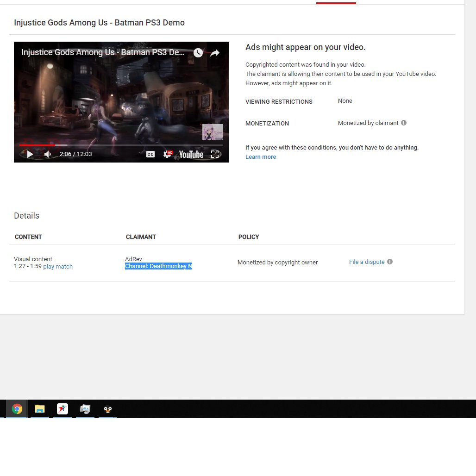Image resolution: width=476 pixels, height=476 pixels.
Task: Seek along the video progress bar
Action: [x=121, y=145]
